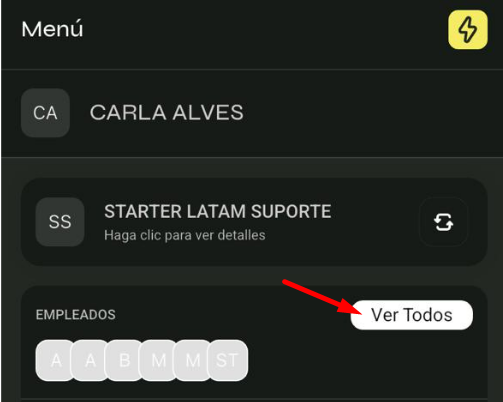Viewport: 503px width, 402px height.
Task: Click the second A employee avatar
Action: 90,360
